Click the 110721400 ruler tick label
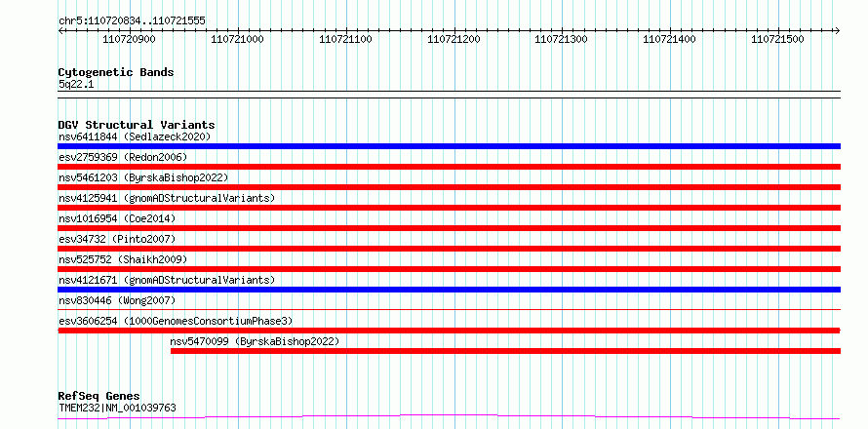Image resolution: width=868 pixels, height=429 pixels. (x=670, y=39)
